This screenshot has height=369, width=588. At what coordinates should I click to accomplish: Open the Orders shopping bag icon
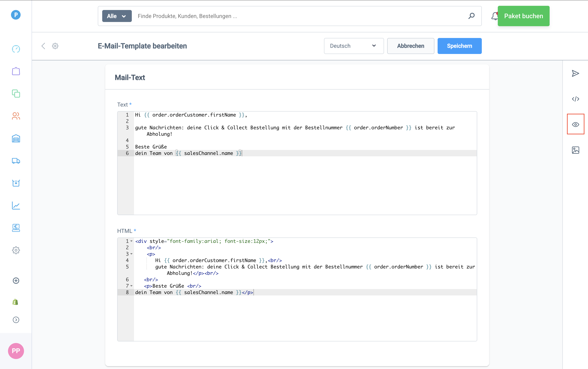(16, 71)
